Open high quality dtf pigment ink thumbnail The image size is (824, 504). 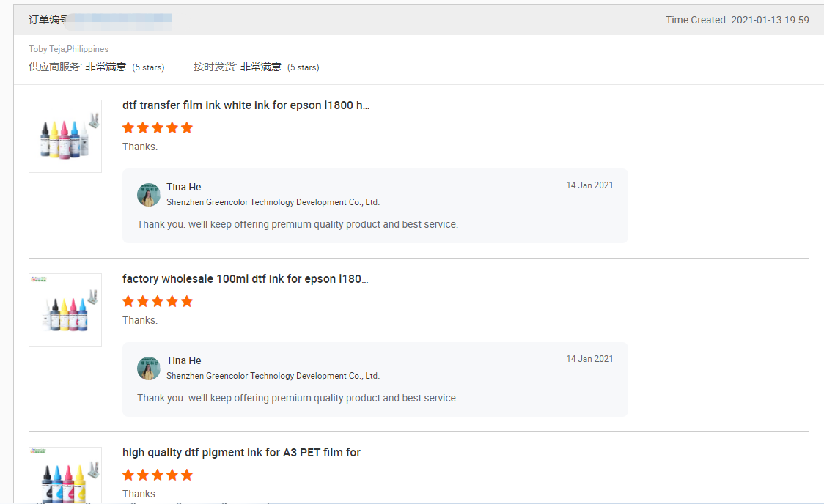coord(65,475)
